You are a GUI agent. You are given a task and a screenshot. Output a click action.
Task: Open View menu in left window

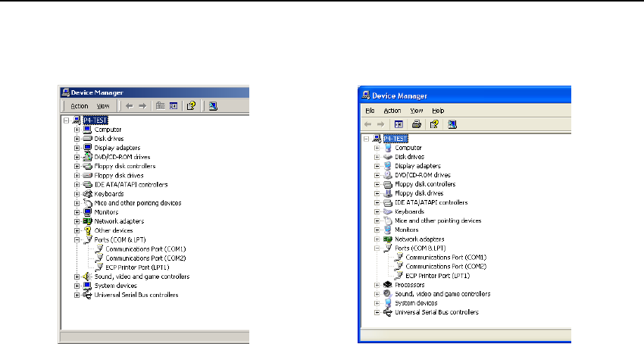coord(103,106)
